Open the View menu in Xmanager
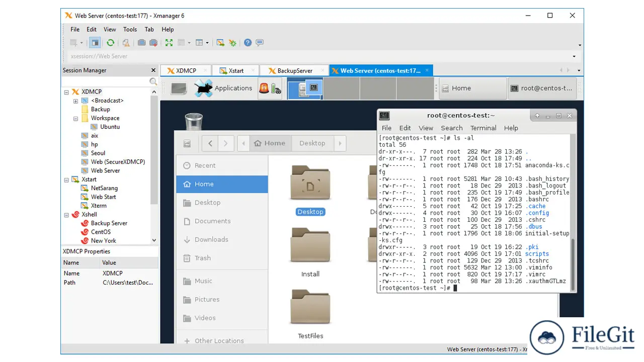 110,29
